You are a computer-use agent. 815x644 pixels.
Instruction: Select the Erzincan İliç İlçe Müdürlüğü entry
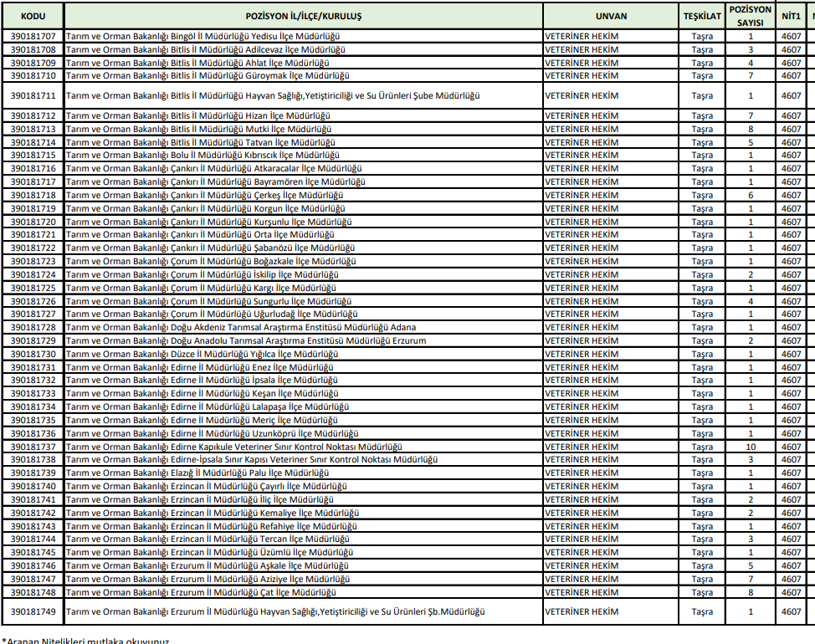pyautogui.click(x=200, y=499)
